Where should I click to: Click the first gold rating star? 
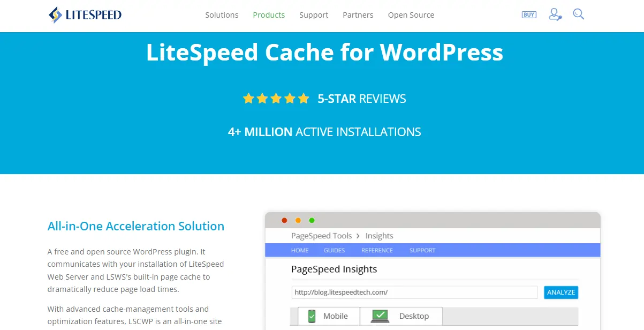tap(248, 98)
